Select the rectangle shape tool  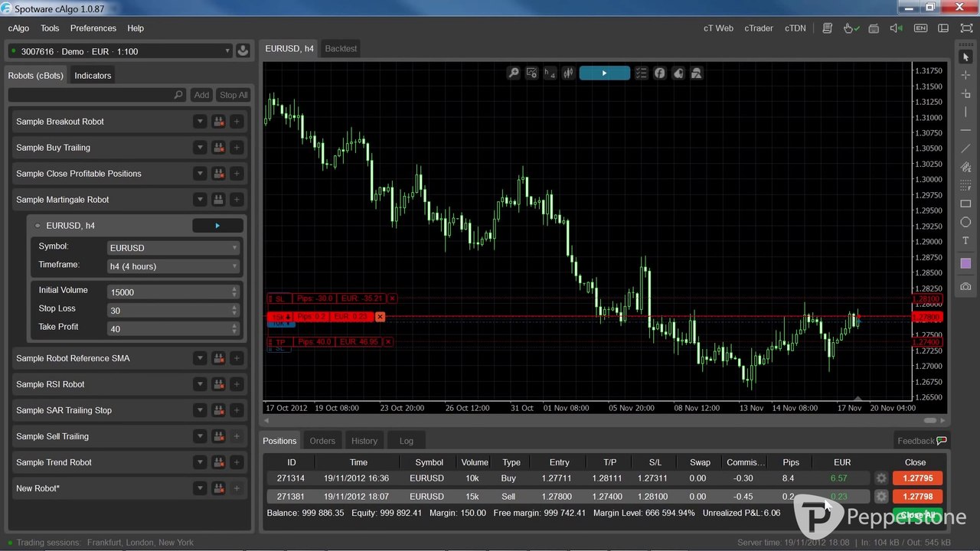[x=965, y=204]
